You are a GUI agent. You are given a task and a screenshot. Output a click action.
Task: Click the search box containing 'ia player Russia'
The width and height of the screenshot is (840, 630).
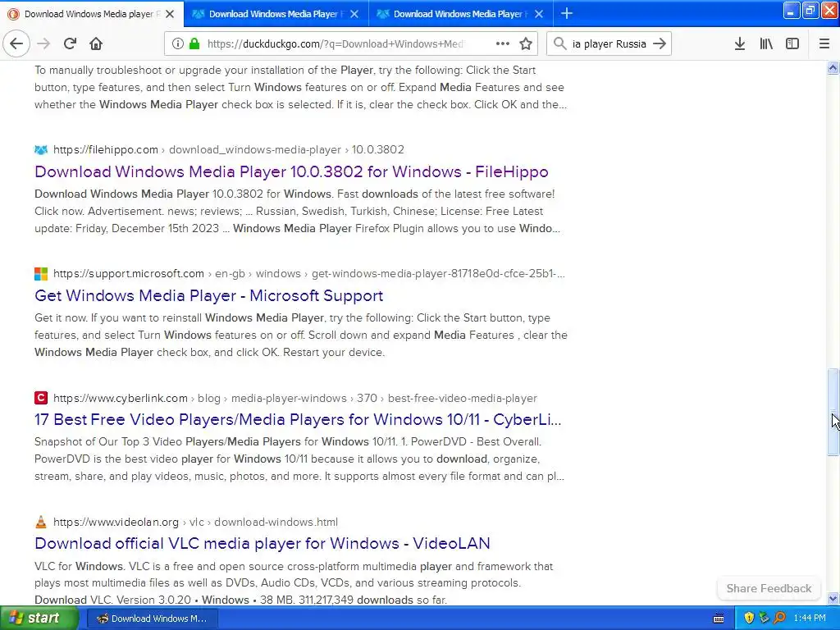609,44
